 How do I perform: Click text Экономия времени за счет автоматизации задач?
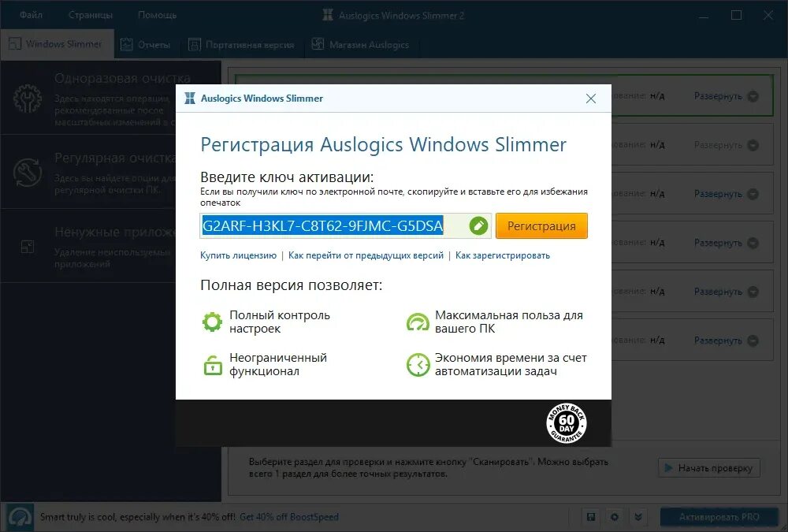[x=511, y=365]
